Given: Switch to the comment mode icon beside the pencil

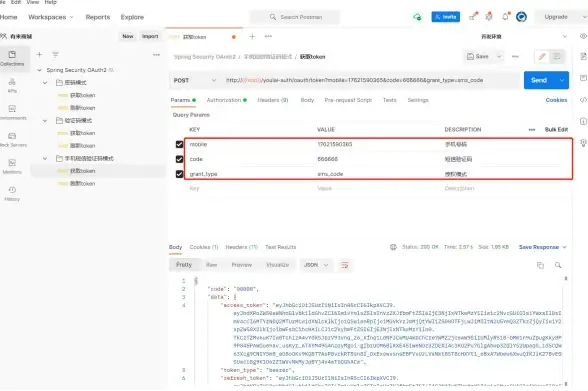Looking at the screenshot, I should (557, 57).
